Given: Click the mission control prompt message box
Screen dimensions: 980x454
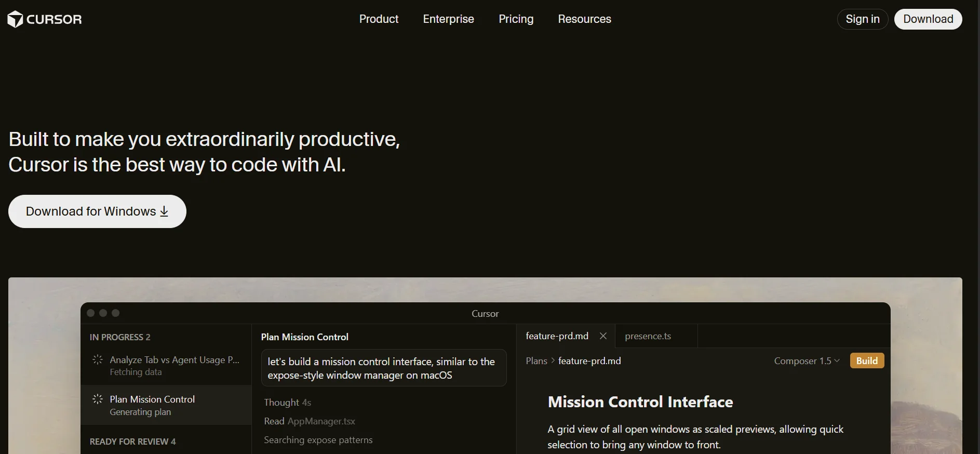Looking at the screenshot, I should click(384, 368).
